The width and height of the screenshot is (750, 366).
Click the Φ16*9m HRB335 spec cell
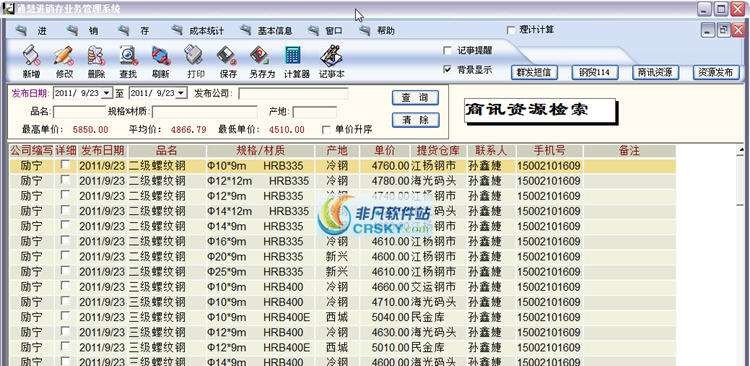coord(260,242)
